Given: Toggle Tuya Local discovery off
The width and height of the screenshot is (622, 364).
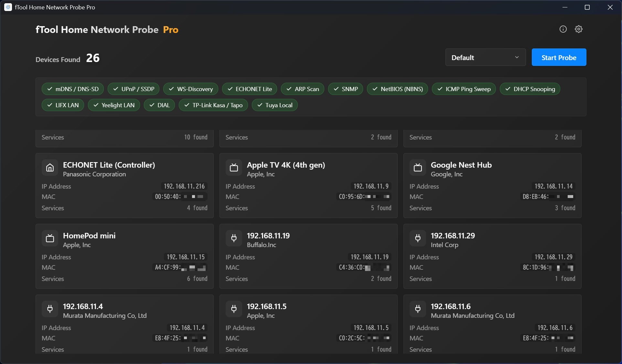Looking at the screenshot, I should click(274, 105).
